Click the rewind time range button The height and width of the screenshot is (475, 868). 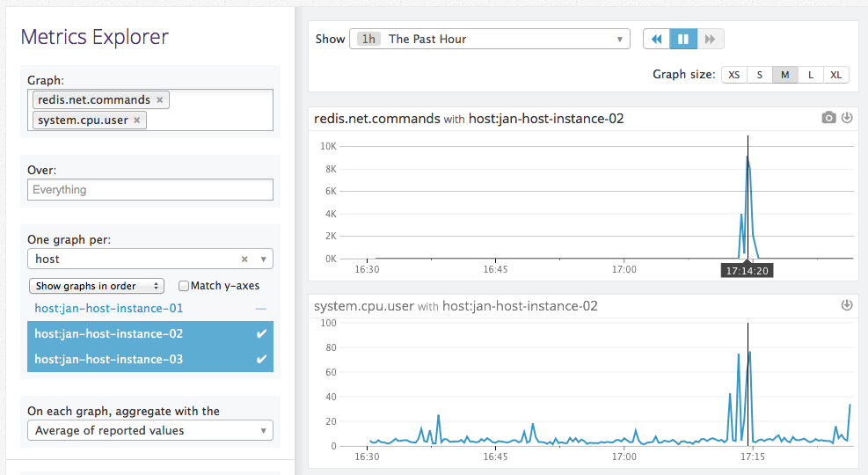click(656, 39)
